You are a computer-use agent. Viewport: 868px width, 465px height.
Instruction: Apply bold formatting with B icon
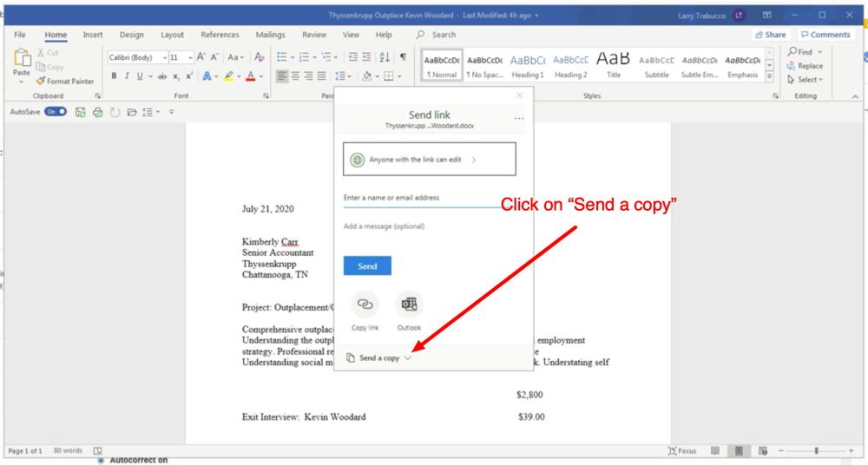[114, 75]
